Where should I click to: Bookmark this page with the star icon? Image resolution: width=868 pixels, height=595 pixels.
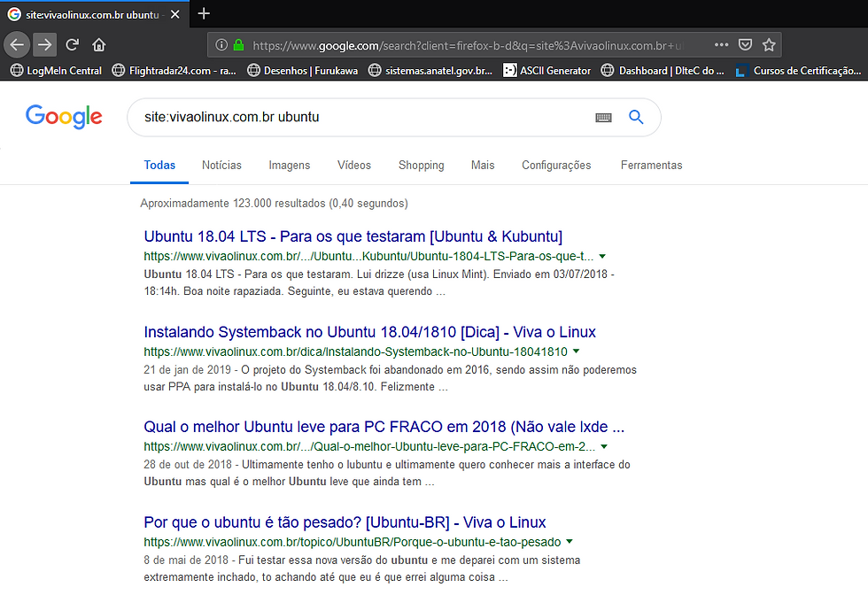point(769,45)
